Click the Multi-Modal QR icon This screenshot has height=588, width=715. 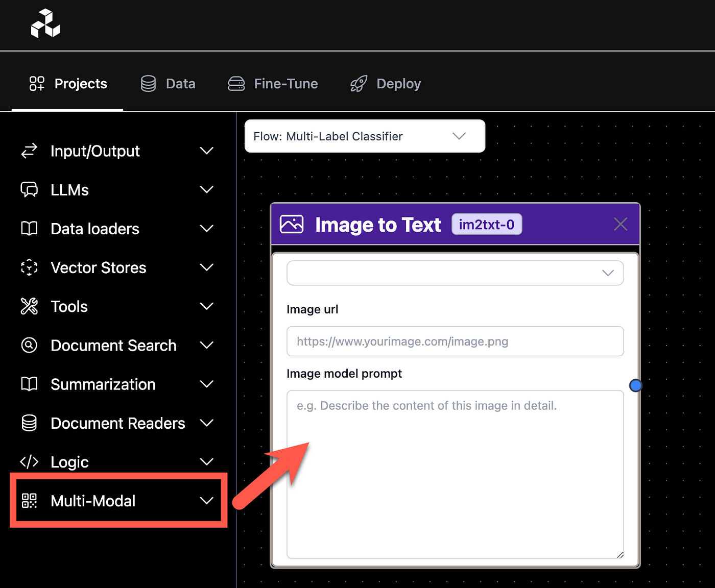tap(29, 501)
